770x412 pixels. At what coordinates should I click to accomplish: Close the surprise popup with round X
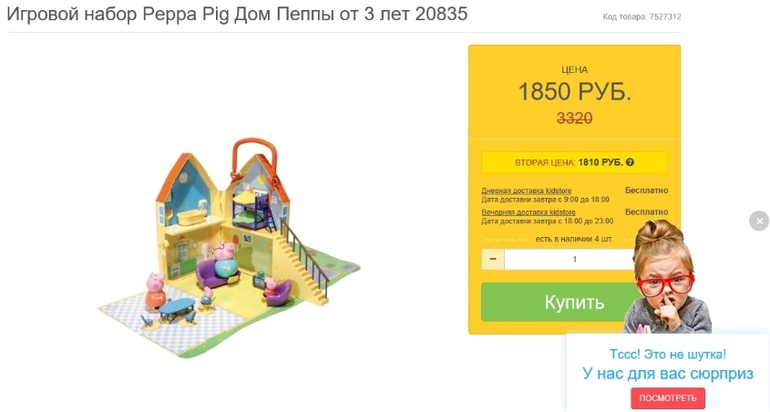click(x=759, y=221)
